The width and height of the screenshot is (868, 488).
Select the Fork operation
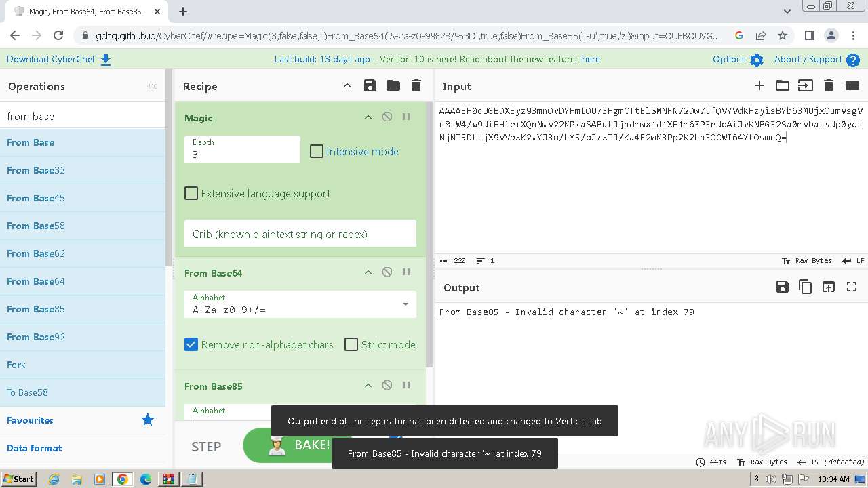(x=83, y=365)
